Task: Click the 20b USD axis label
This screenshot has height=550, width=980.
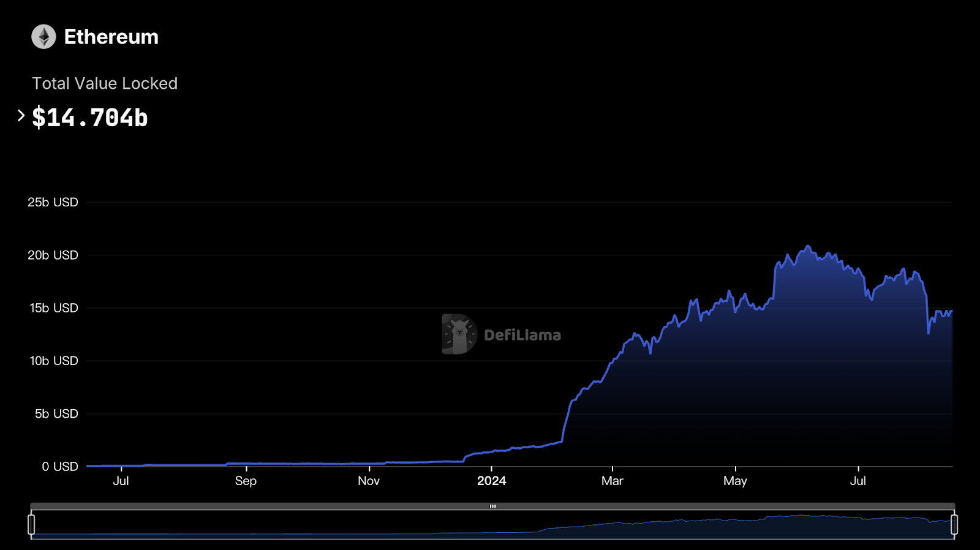Action: 53,255
